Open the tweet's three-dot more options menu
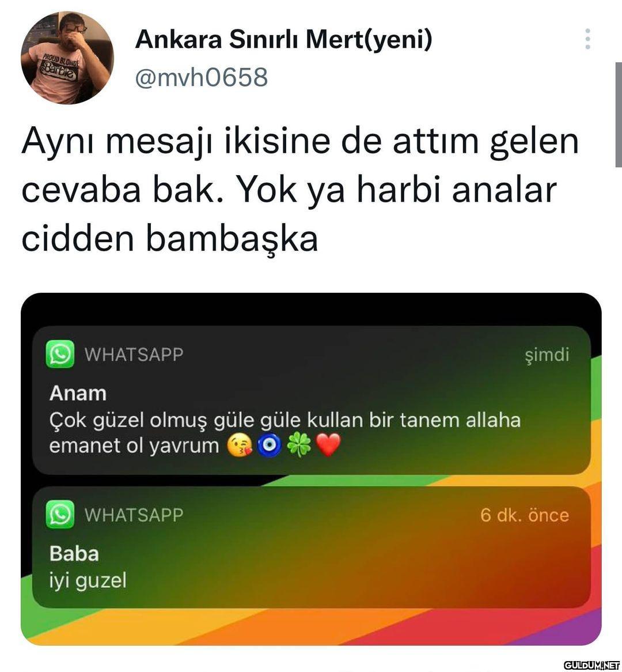The width and height of the screenshot is (622, 672). coord(587,39)
